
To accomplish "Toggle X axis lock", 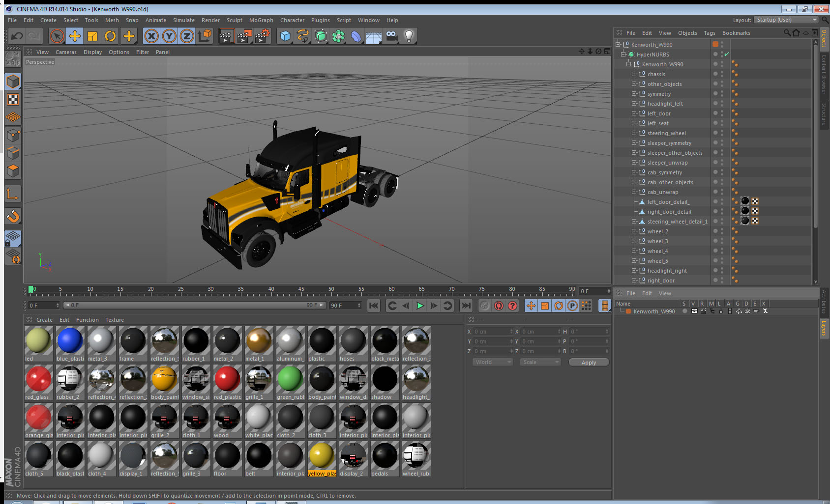I will click(x=151, y=36).
